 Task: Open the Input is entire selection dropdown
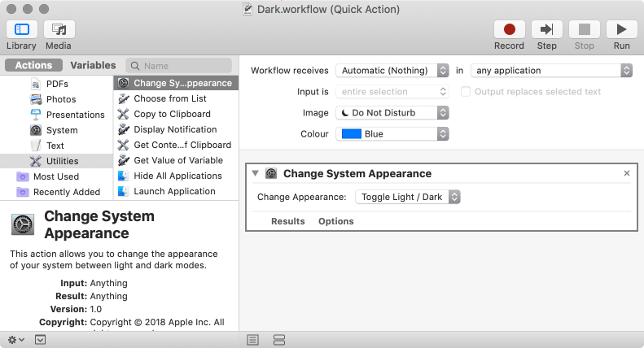tap(392, 92)
